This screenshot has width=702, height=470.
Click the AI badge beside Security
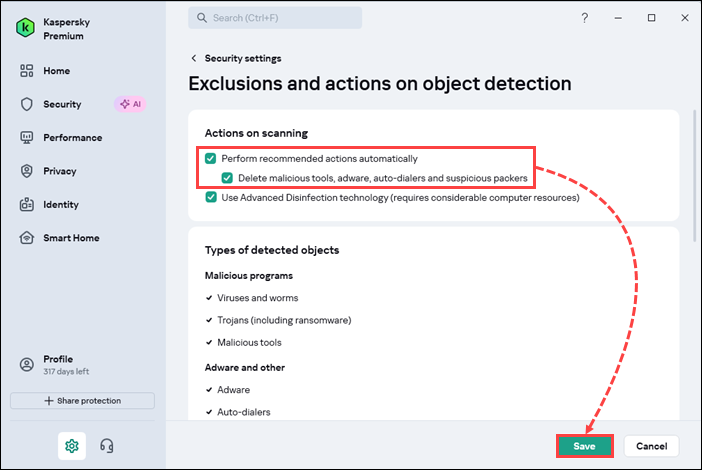[x=131, y=104]
